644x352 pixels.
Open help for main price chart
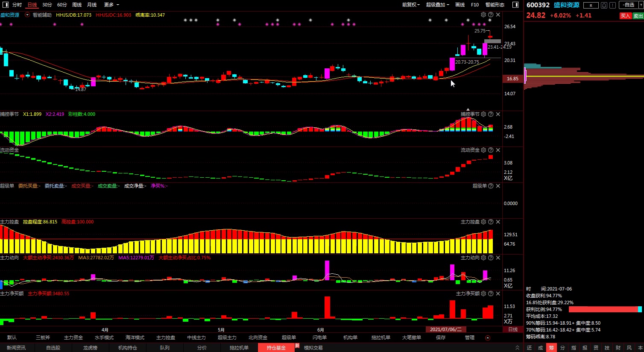[x=491, y=15]
